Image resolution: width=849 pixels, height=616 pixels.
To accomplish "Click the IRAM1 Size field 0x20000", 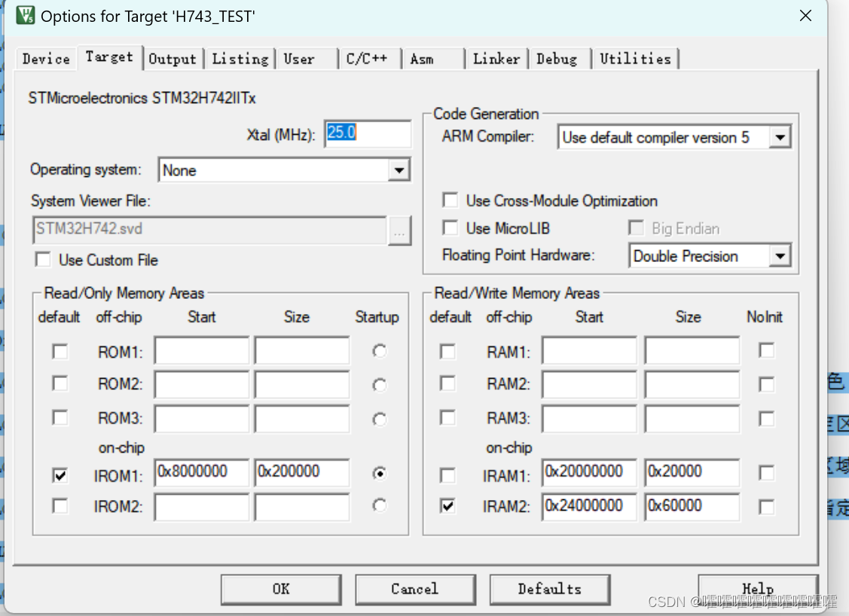I will (692, 473).
